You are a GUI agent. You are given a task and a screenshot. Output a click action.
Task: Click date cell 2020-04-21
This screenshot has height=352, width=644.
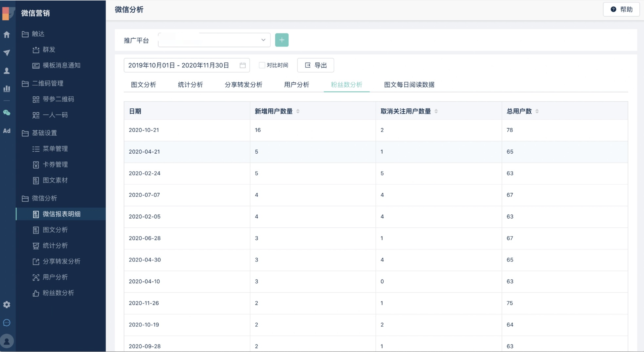point(144,152)
